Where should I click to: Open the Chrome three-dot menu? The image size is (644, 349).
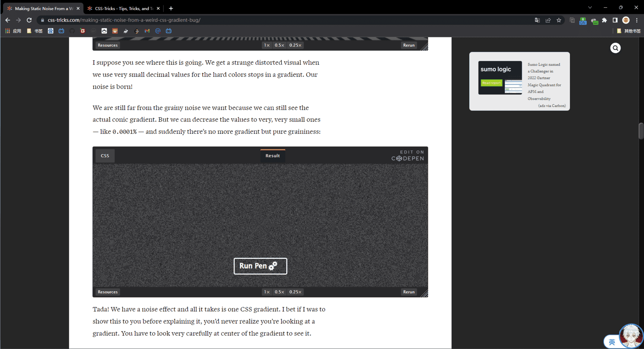tap(637, 20)
